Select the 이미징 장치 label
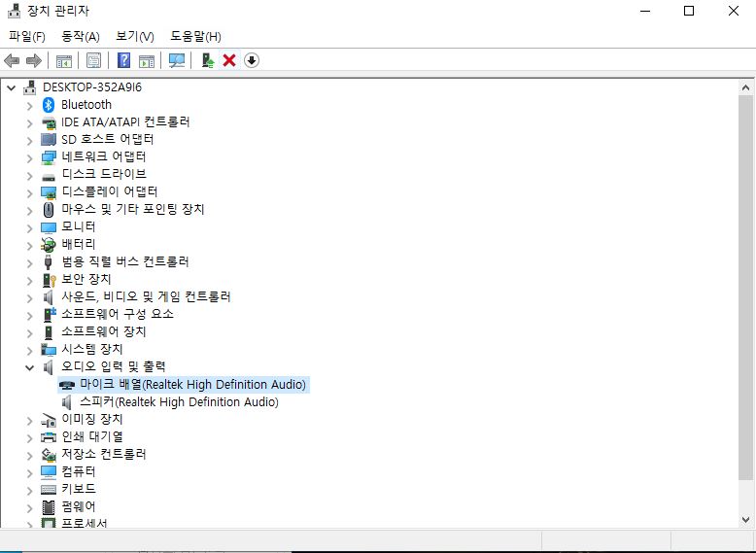756x553 pixels. pos(92,420)
